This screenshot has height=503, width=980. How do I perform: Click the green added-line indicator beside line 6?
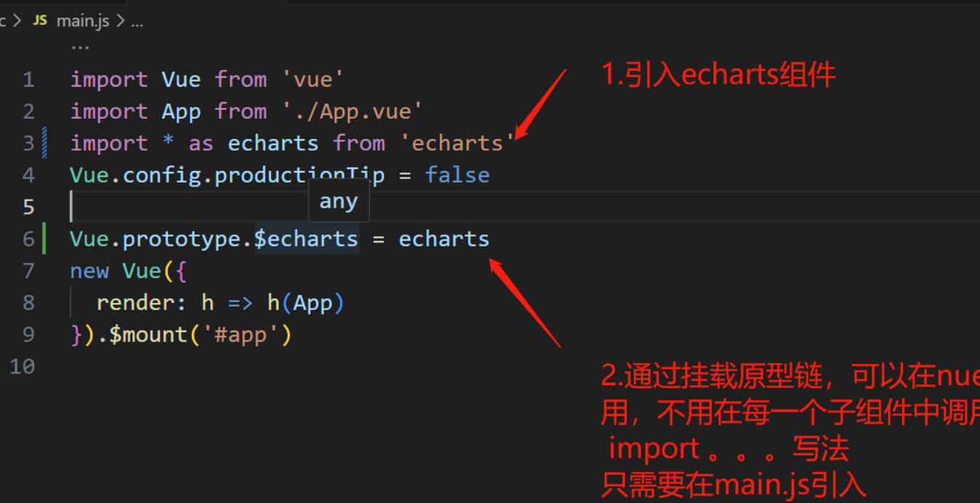tap(45, 238)
